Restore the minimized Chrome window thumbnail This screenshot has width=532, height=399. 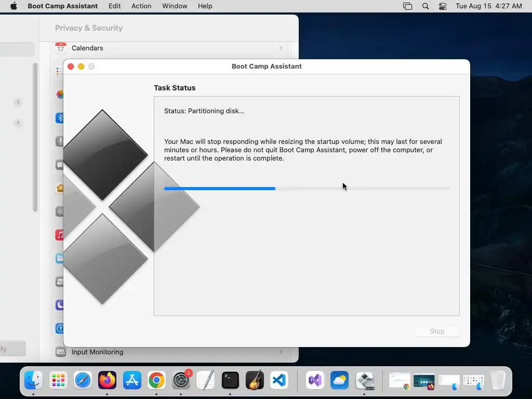(400, 380)
